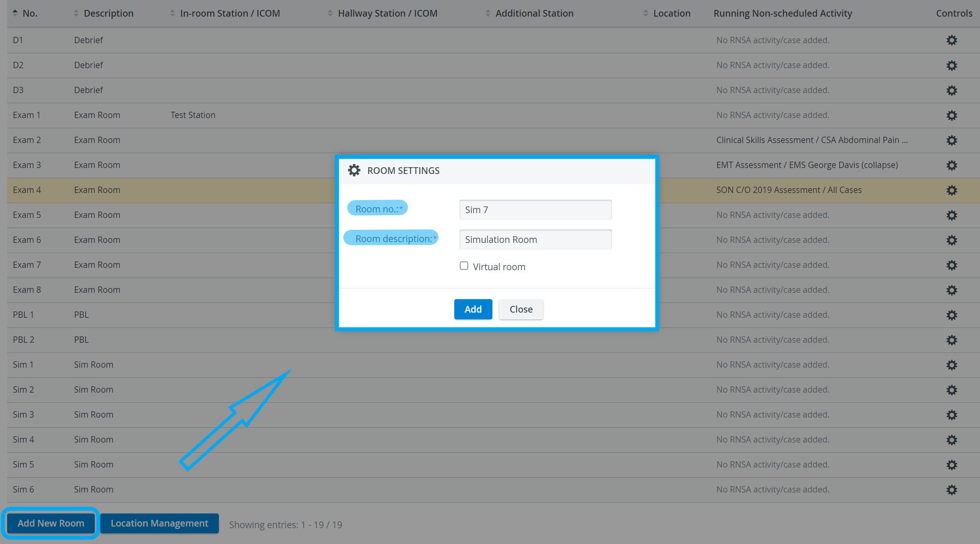Open gear settings for Sim 1
Screen dimensions: 980x544
tap(951, 365)
